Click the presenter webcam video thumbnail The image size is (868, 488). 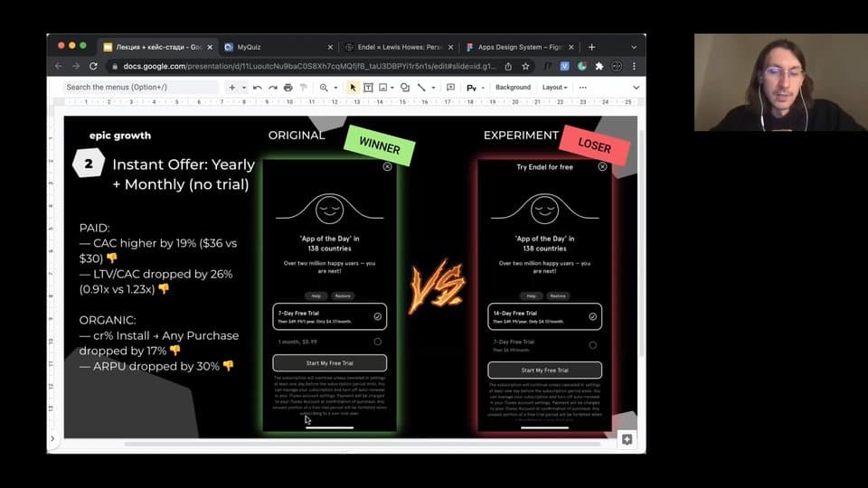(x=780, y=82)
